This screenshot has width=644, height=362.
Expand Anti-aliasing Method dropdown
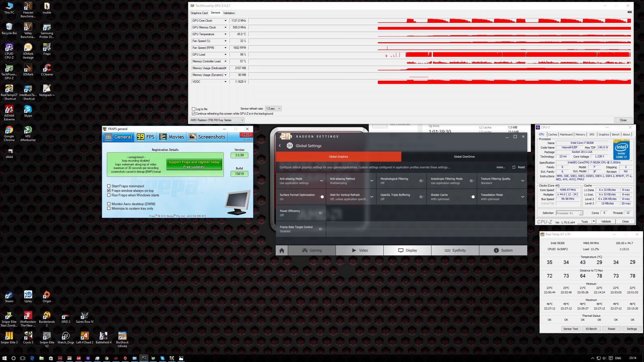click(x=372, y=181)
